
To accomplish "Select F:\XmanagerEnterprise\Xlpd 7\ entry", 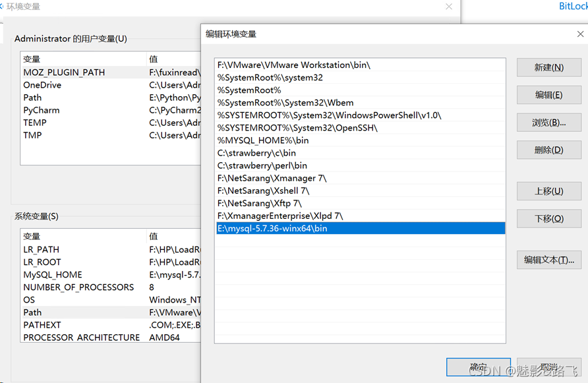I will click(x=361, y=216).
